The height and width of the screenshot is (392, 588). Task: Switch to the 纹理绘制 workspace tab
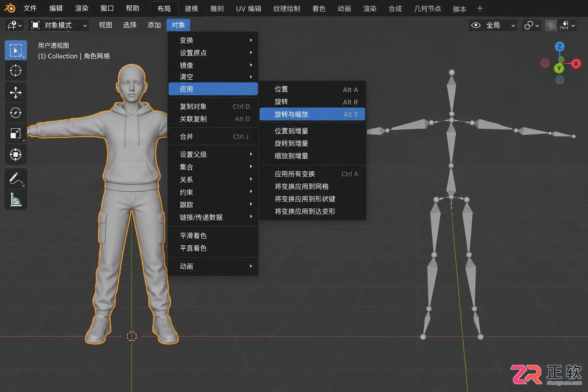coord(287,9)
